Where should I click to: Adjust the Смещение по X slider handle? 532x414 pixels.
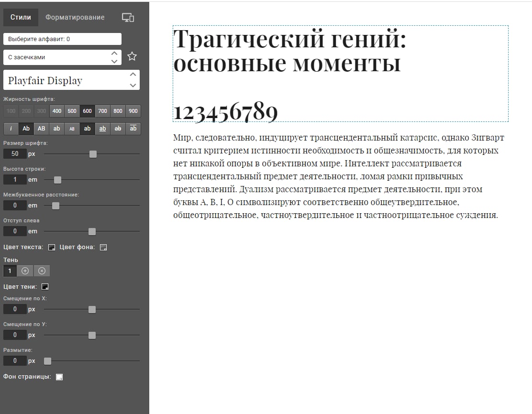point(92,309)
